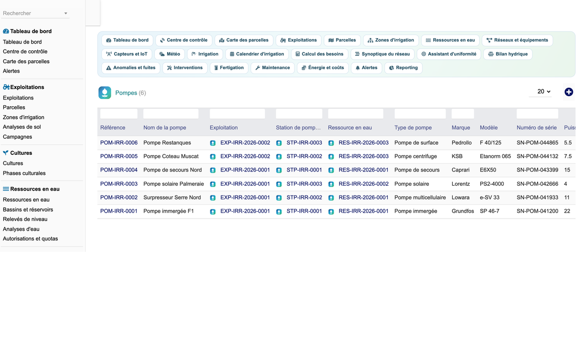Sort by the Station de pompage column header
The width and height of the screenshot is (588, 364).
point(298,128)
